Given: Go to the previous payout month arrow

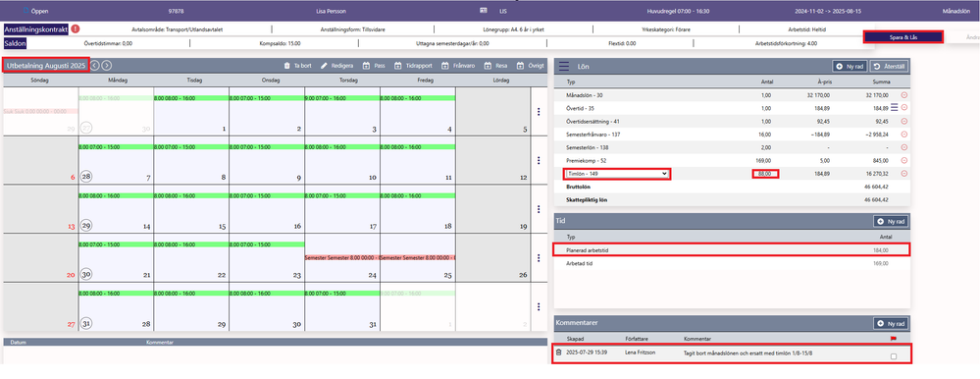Looking at the screenshot, I should click(x=94, y=65).
